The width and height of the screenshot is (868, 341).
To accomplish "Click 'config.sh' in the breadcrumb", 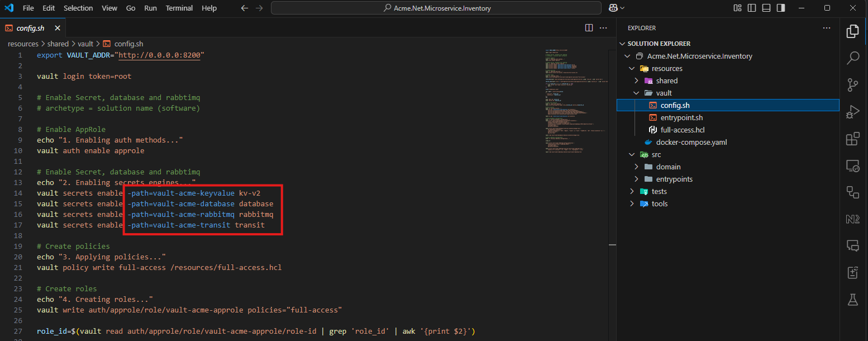I will 128,44.
